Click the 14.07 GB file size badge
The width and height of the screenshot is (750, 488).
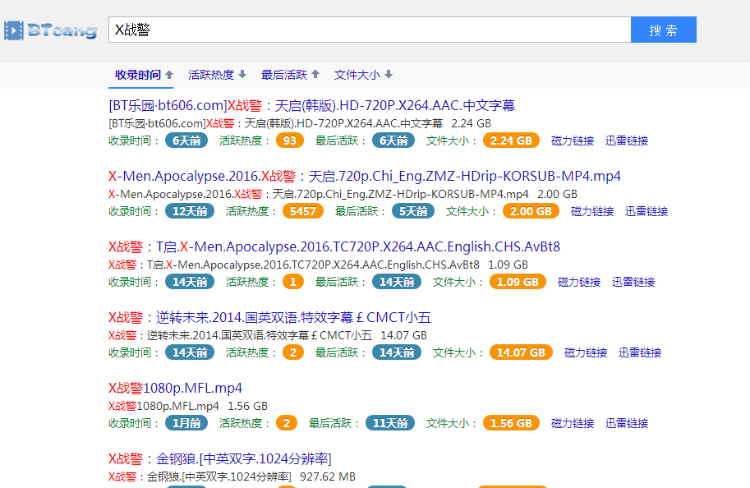point(521,353)
